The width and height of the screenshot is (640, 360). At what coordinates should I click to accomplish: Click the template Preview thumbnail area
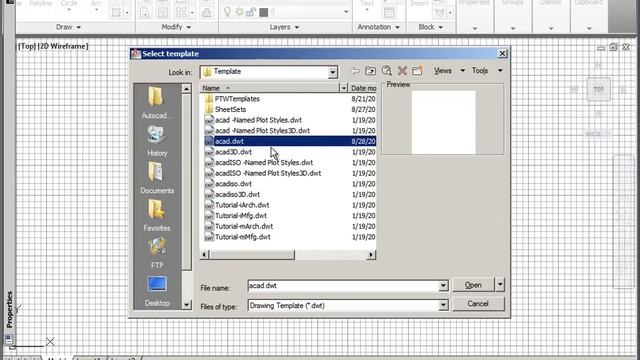point(443,122)
